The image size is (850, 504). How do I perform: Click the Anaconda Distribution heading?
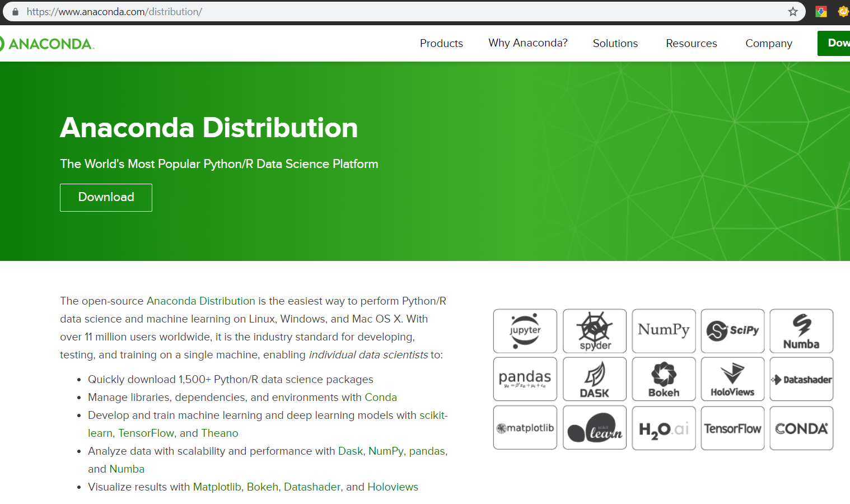pyautogui.click(x=209, y=128)
